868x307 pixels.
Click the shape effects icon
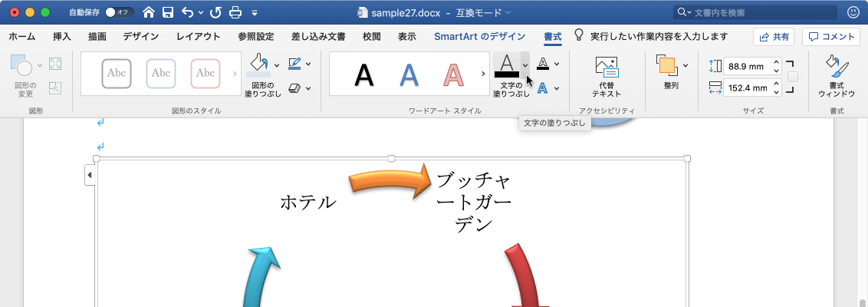coord(294,87)
